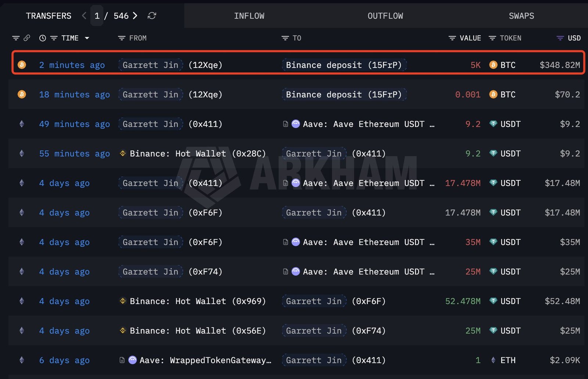588x379 pixels.
Task: Click the page number field showing 1
Action: point(97,16)
